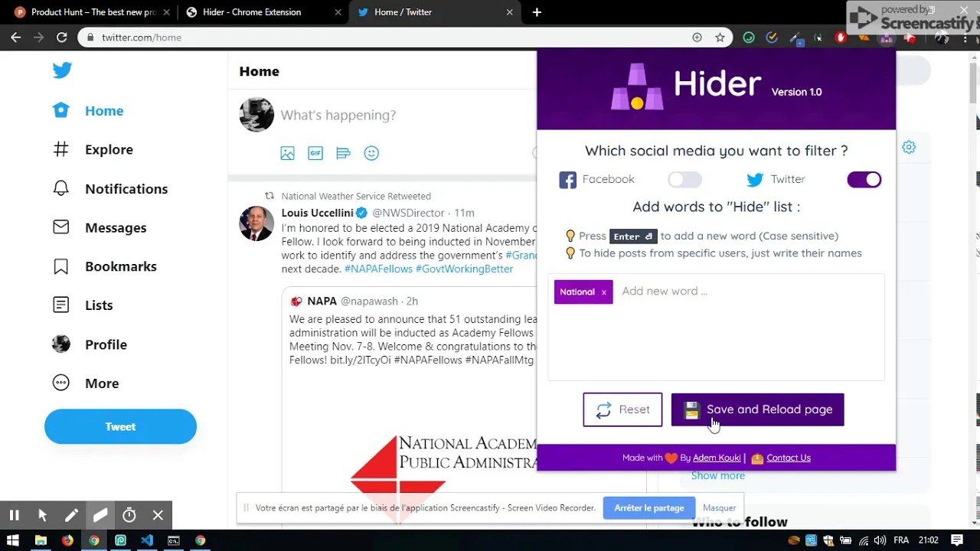The width and height of the screenshot is (980, 551).
Task: Click the Screencastify timer icon
Action: pyautogui.click(x=129, y=516)
